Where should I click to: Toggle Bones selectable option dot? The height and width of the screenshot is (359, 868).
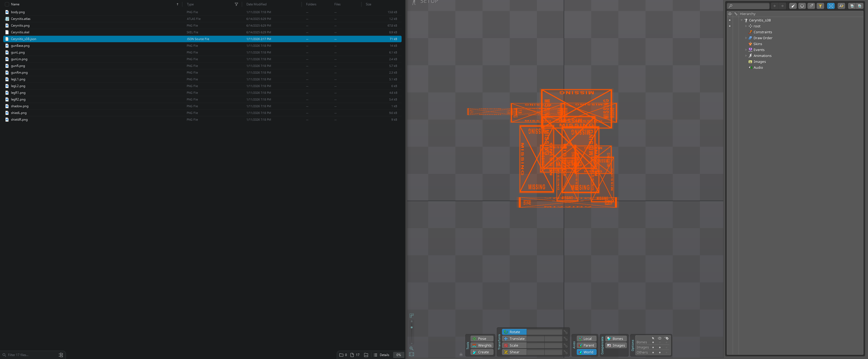[653, 342]
